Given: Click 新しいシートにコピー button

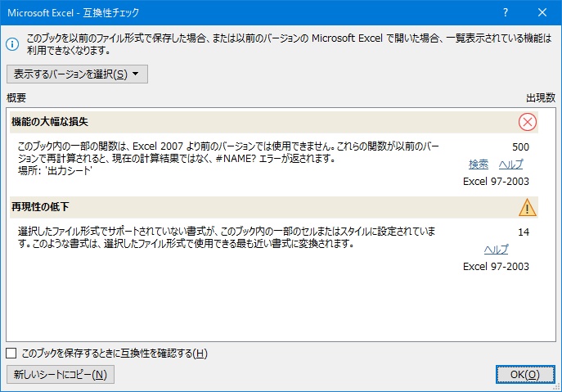Looking at the screenshot, I should [61, 375].
